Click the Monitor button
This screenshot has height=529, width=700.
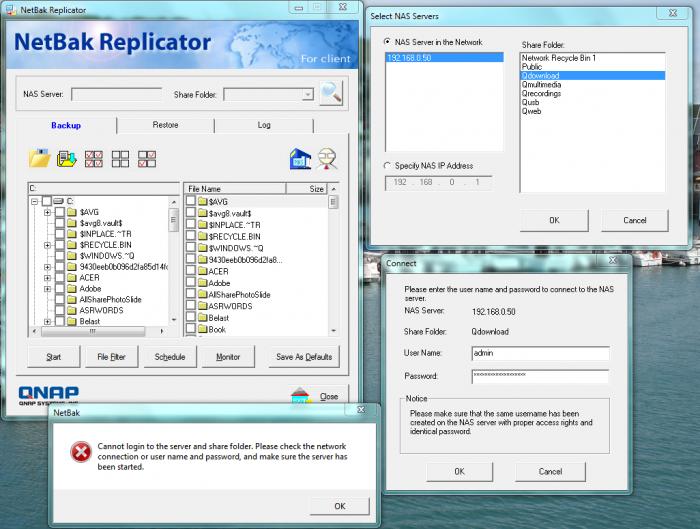pos(228,357)
